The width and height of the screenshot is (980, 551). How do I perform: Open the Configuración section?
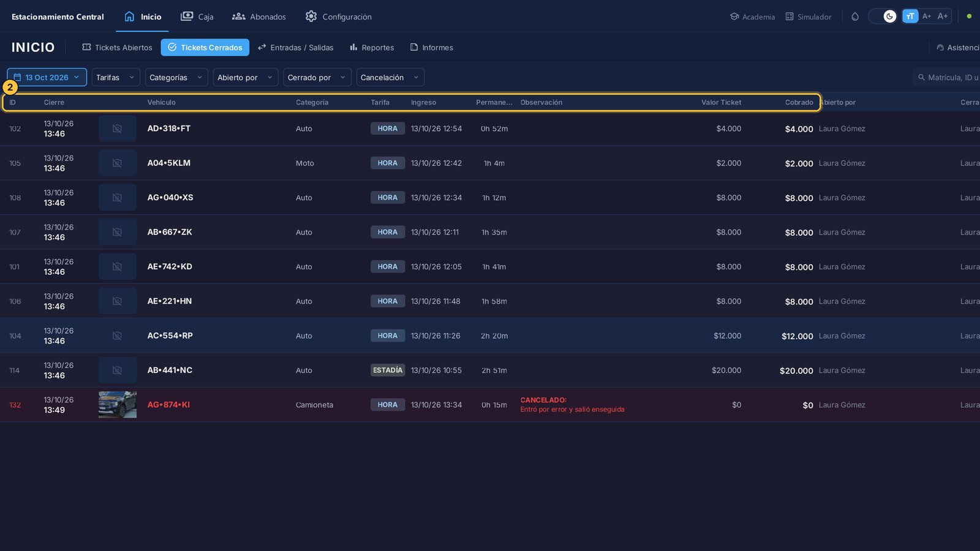339,17
